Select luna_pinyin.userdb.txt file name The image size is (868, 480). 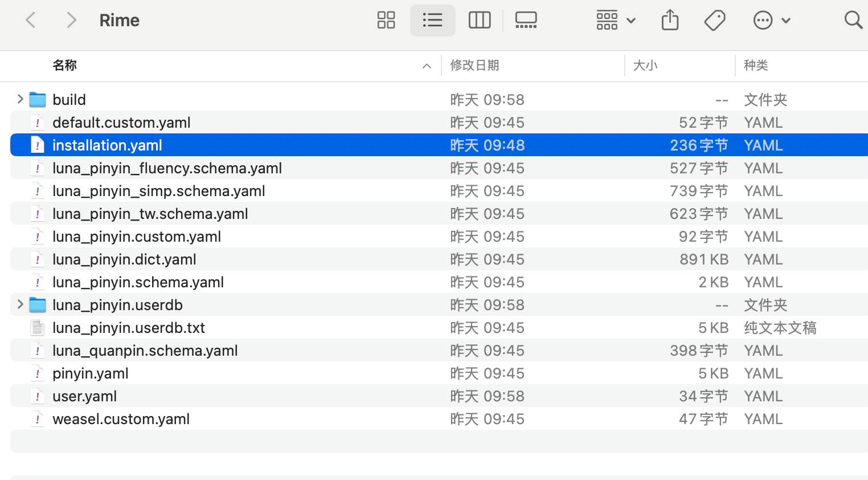pyautogui.click(x=129, y=328)
